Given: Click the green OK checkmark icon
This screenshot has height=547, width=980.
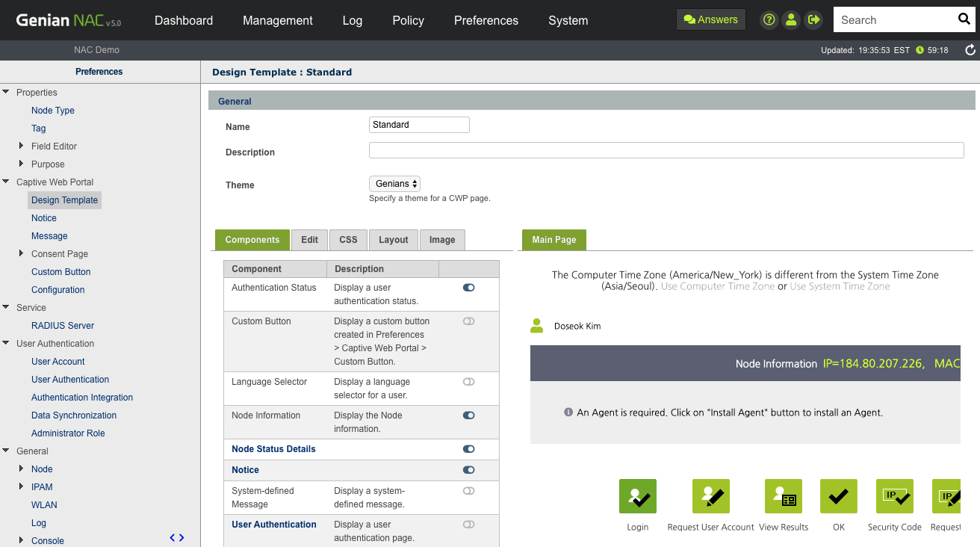Looking at the screenshot, I should (x=838, y=495).
